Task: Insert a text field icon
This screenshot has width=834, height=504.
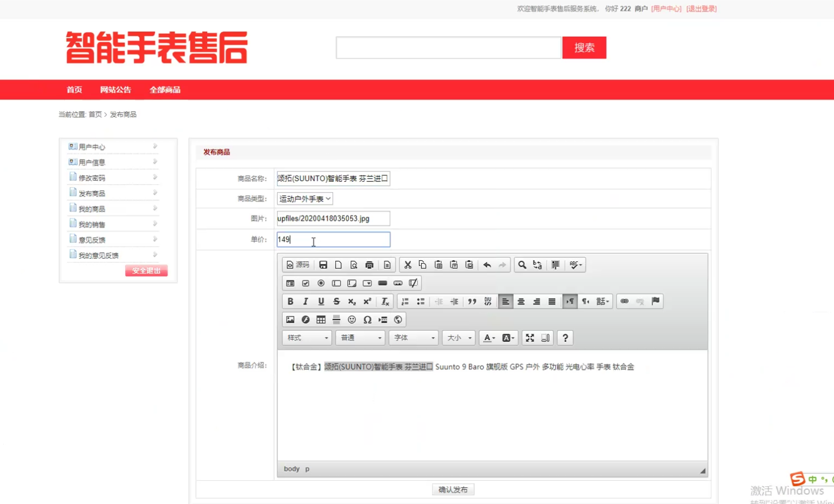Action: (336, 283)
